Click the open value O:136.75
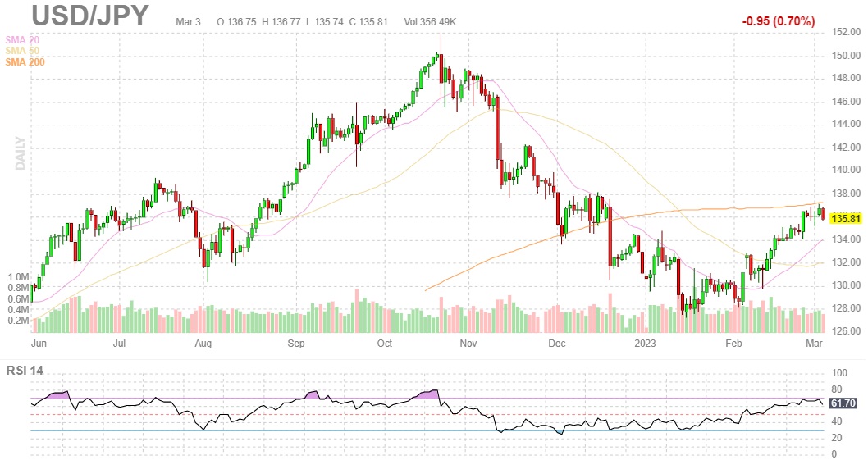The height and width of the screenshot is (460, 868). tap(236, 22)
